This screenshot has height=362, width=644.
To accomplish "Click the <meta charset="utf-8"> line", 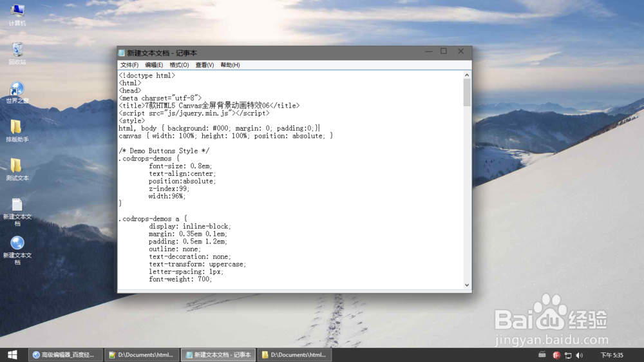I will [160, 98].
